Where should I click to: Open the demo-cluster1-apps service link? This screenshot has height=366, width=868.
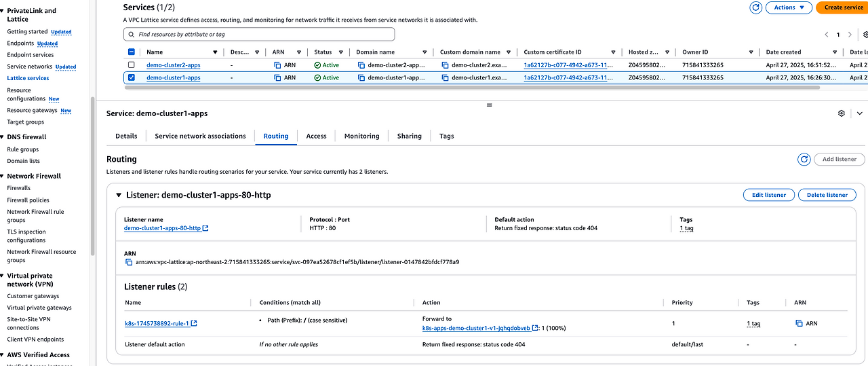[173, 78]
